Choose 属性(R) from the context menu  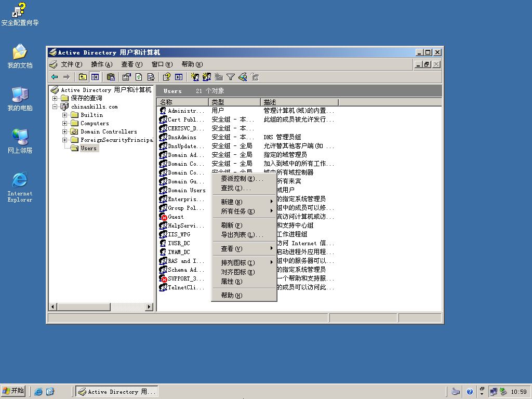click(x=244, y=282)
